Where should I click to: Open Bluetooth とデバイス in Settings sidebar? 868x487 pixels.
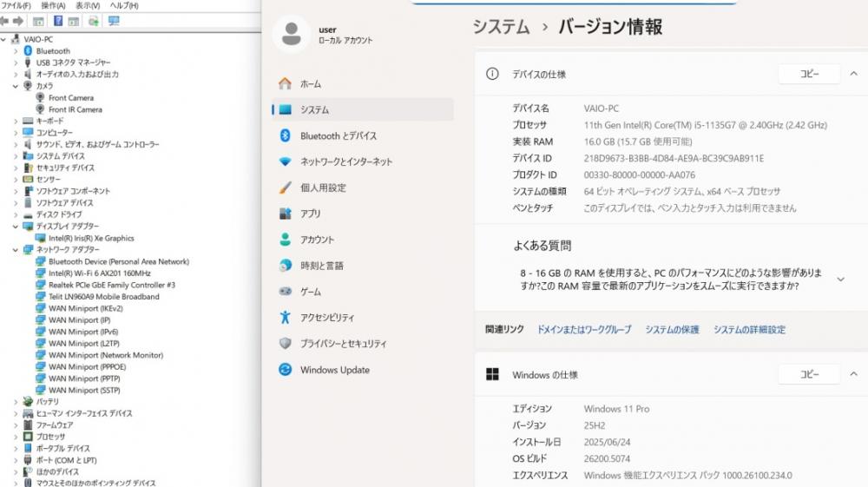(x=338, y=136)
